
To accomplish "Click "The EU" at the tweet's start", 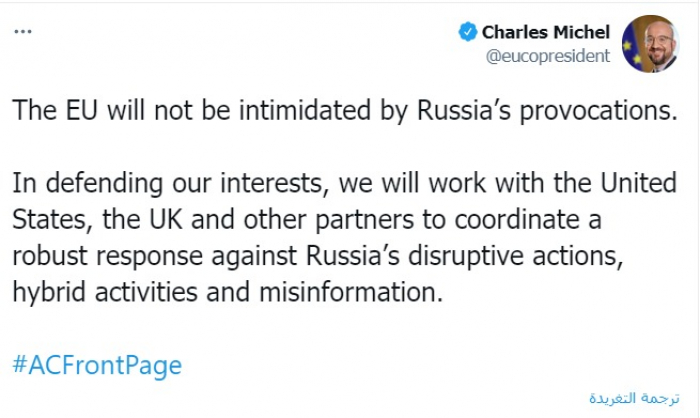I will tap(48, 109).
